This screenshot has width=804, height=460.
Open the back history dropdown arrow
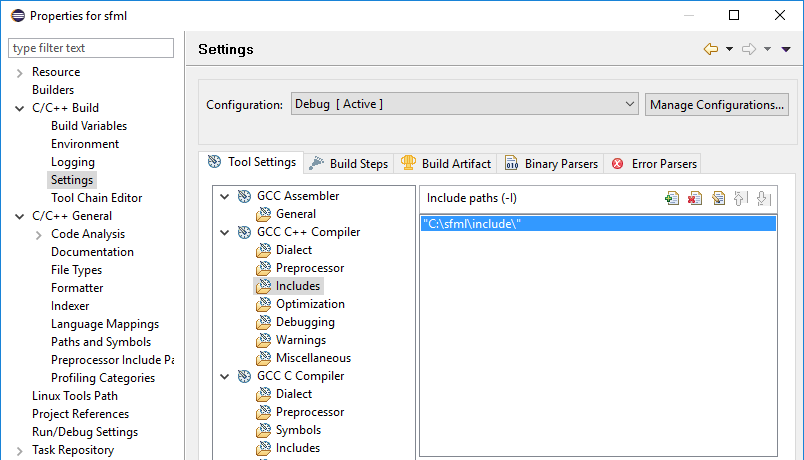(729, 49)
